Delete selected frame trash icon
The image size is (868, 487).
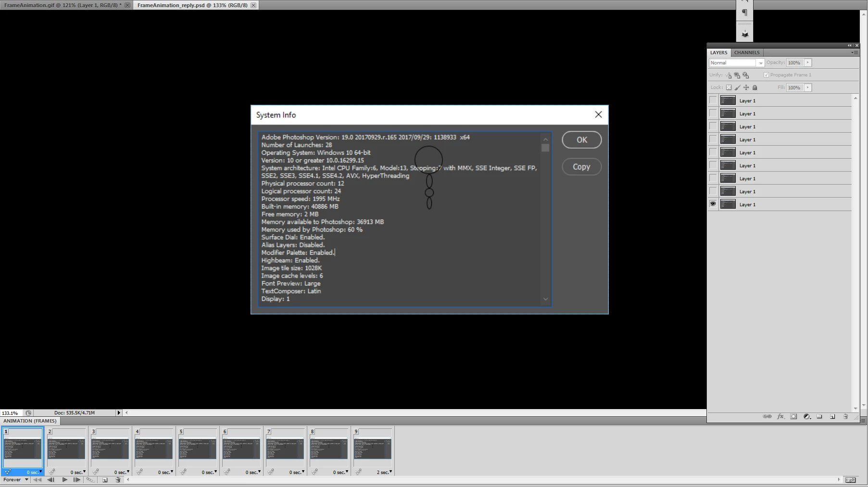(118, 480)
